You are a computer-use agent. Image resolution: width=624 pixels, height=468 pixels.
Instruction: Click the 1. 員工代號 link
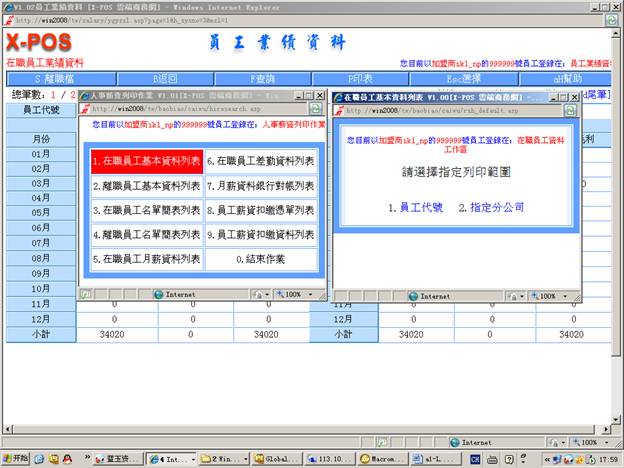(x=414, y=208)
